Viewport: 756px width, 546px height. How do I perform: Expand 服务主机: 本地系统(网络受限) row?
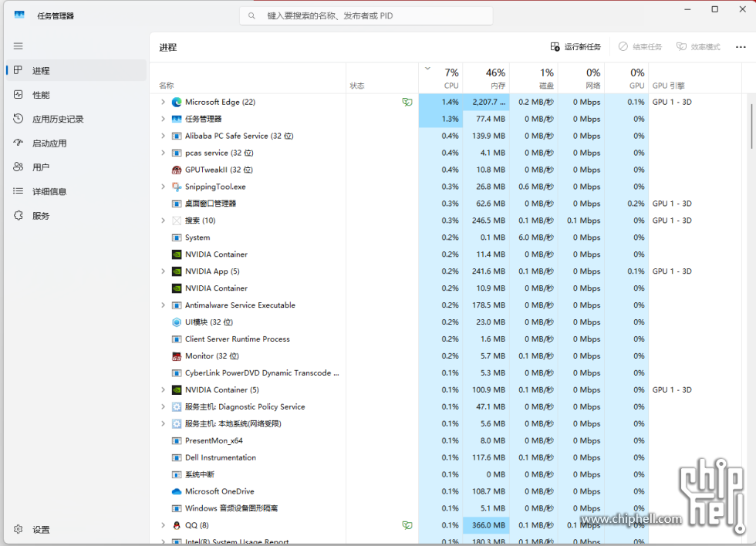[x=163, y=423]
